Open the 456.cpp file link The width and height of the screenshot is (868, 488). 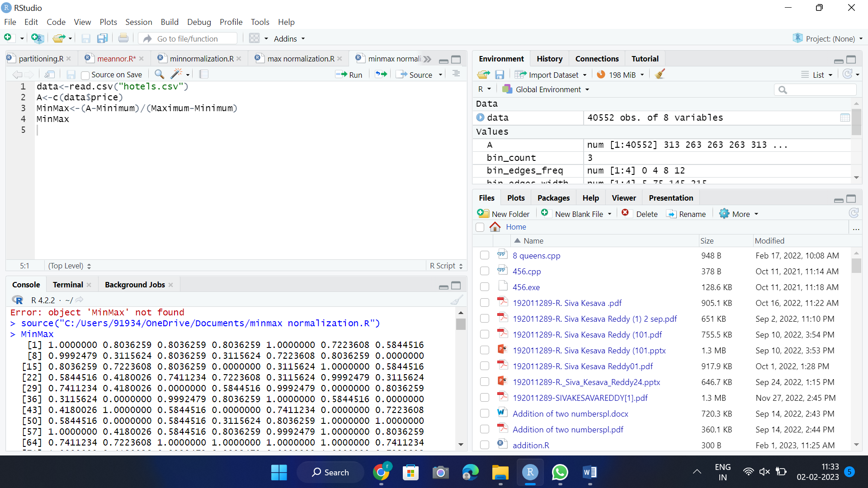pyautogui.click(x=527, y=271)
